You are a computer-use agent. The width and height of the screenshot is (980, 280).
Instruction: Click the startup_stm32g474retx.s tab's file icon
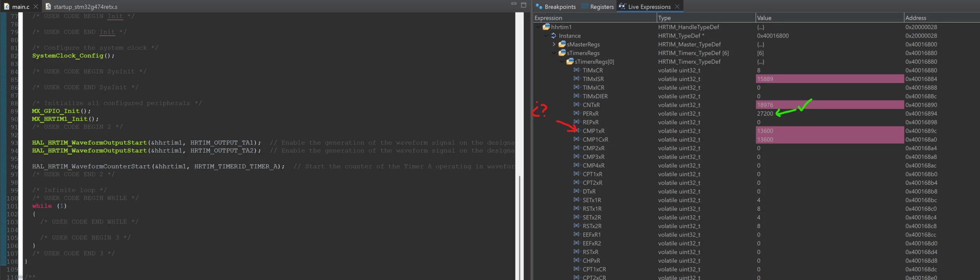click(x=48, y=6)
